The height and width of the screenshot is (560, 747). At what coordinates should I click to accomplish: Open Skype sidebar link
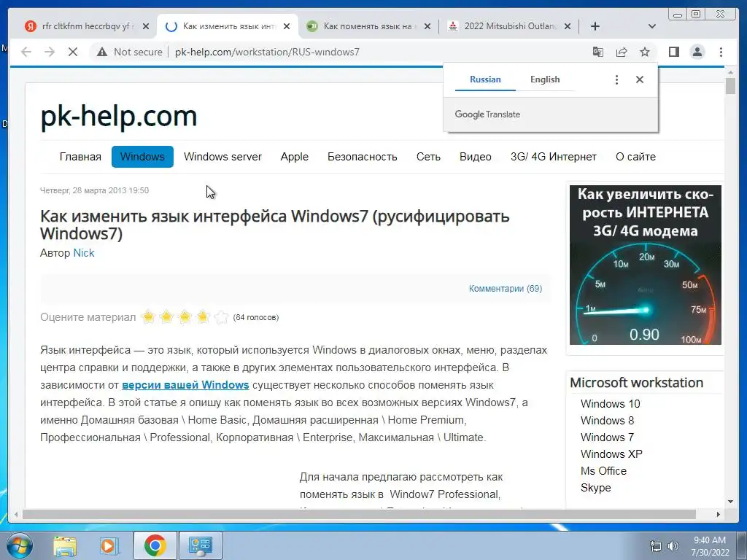(x=595, y=488)
